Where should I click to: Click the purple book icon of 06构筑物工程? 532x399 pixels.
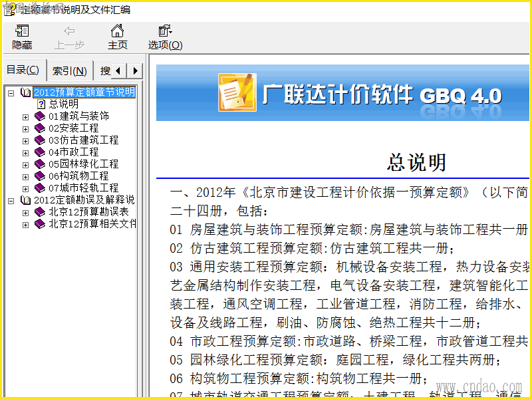[40, 176]
